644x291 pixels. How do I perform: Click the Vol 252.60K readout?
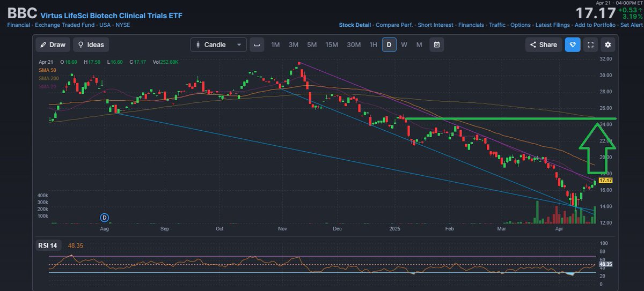[166, 62]
